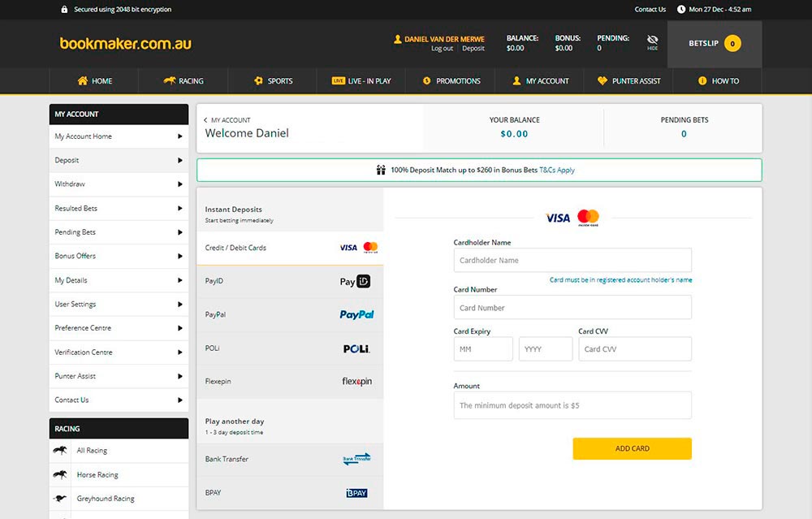Click the betslip count circle
Image resolution: width=812 pixels, height=519 pixels.
[732, 44]
